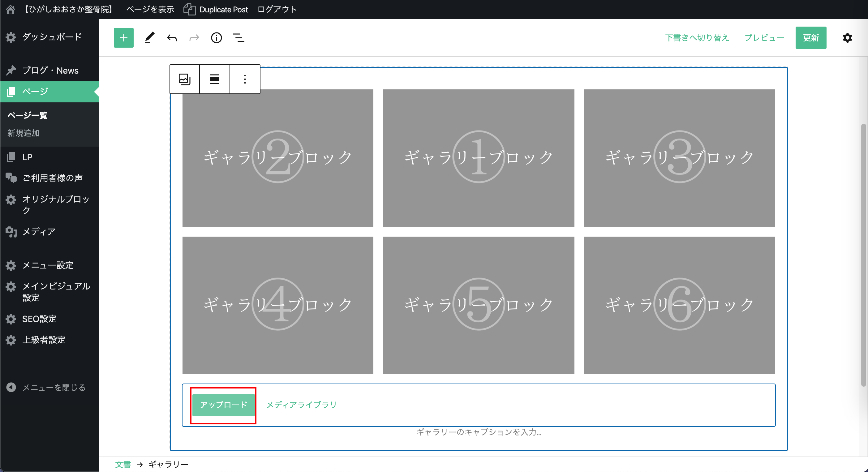868x472 pixels.
Task: Open ダッシュボード menu item
Action: click(51, 37)
